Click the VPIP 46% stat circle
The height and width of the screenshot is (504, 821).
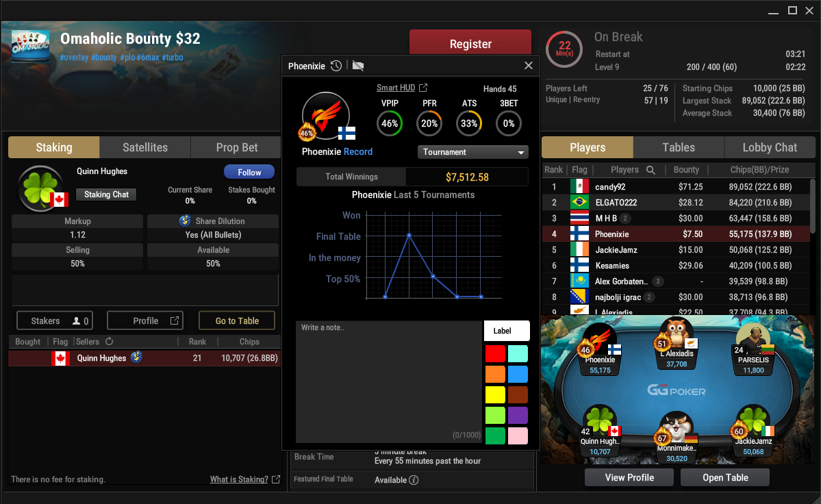click(x=390, y=123)
